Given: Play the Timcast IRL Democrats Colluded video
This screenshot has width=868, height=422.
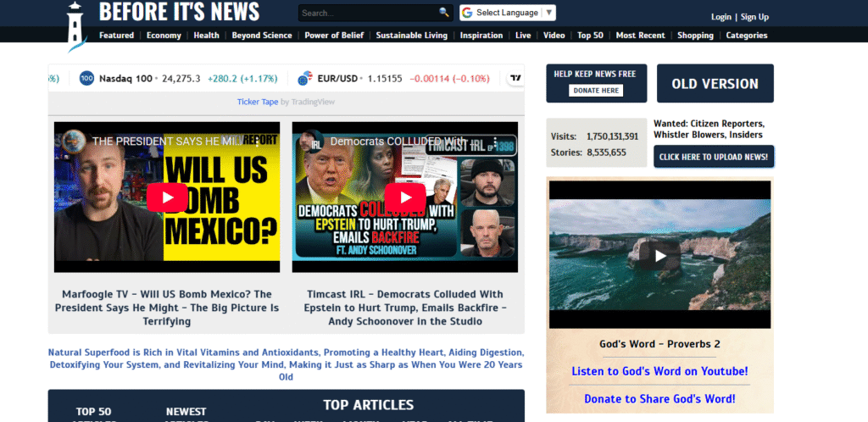Looking at the screenshot, I should point(405,197).
